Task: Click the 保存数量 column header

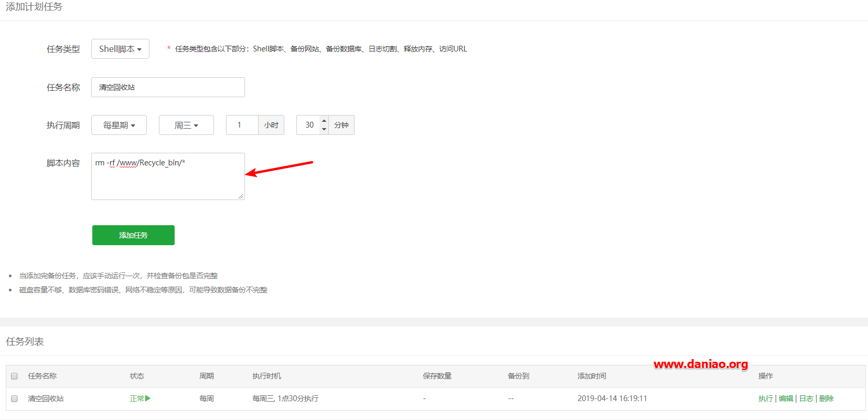Action: pos(437,376)
